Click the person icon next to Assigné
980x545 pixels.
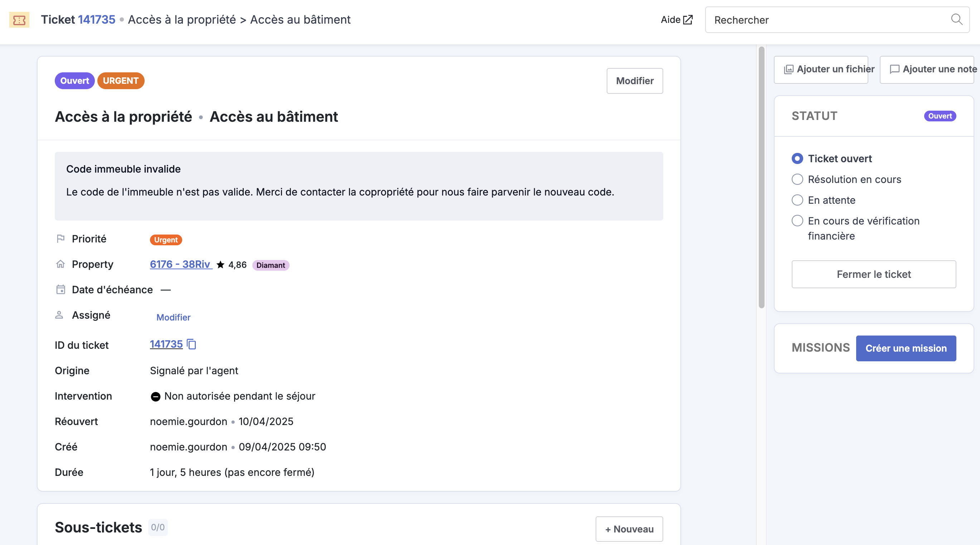pyautogui.click(x=59, y=315)
